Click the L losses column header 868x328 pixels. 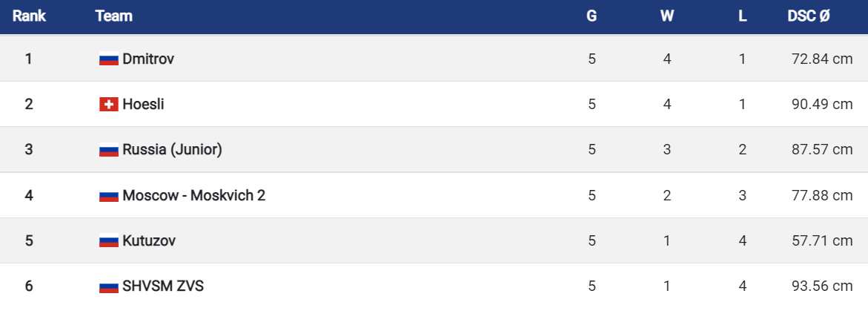point(742,16)
